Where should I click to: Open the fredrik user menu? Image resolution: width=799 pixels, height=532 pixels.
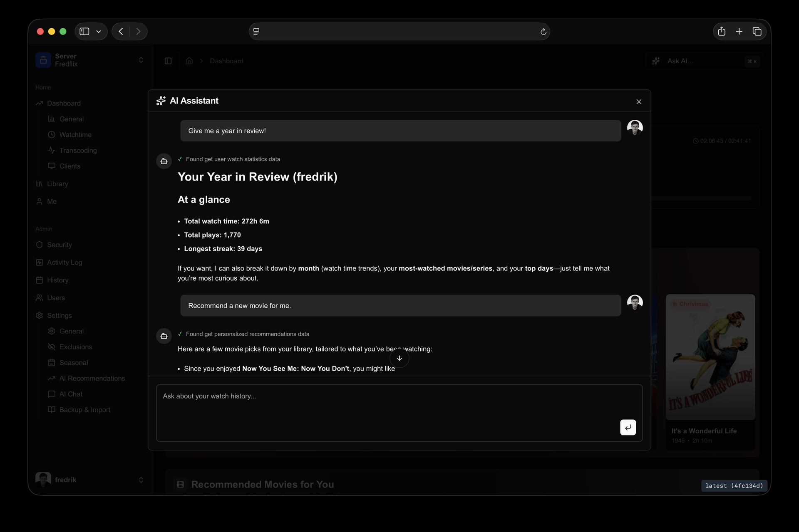[x=90, y=480]
